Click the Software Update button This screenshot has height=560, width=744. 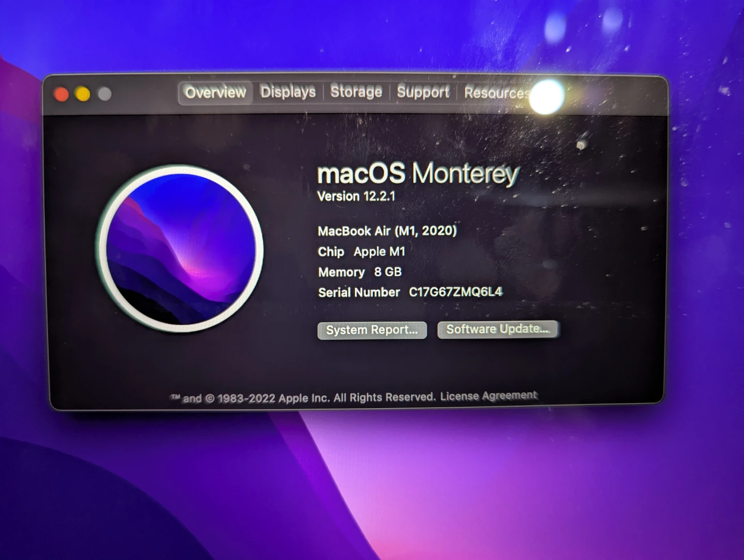click(x=498, y=329)
